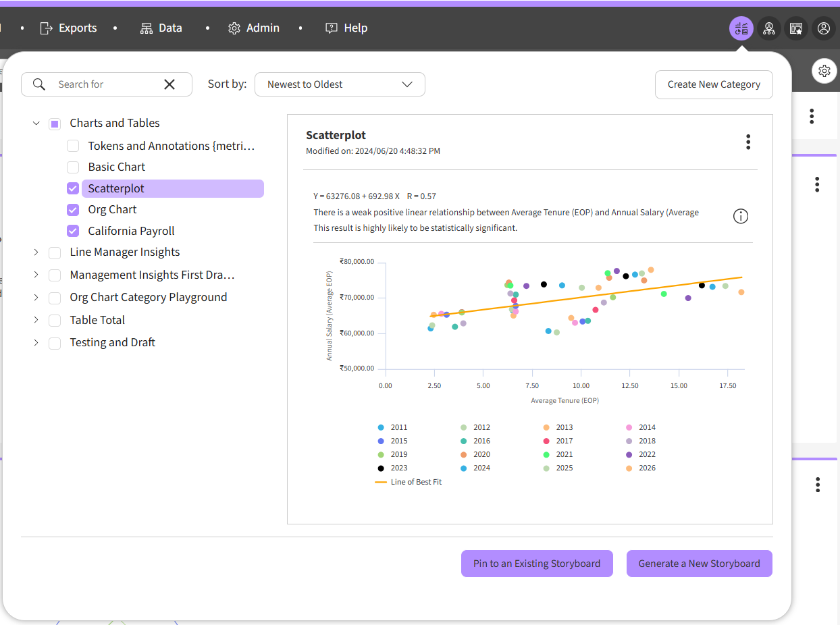
Task: Click Generate a New Storyboard button
Action: 699,564
